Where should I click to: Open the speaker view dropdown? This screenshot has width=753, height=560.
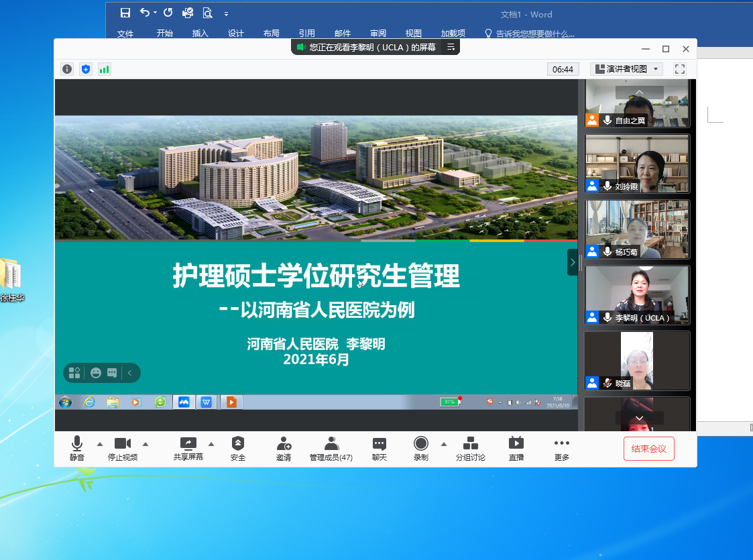[626, 69]
